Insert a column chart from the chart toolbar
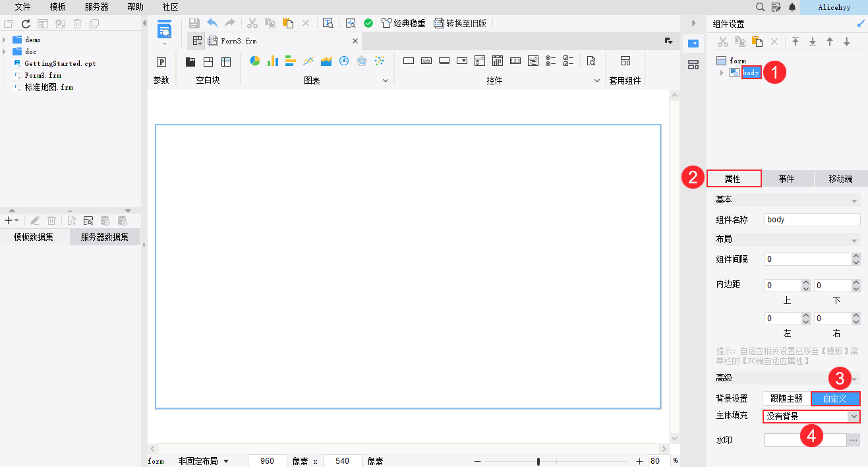The image size is (868, 467). (x=272, y=61)
